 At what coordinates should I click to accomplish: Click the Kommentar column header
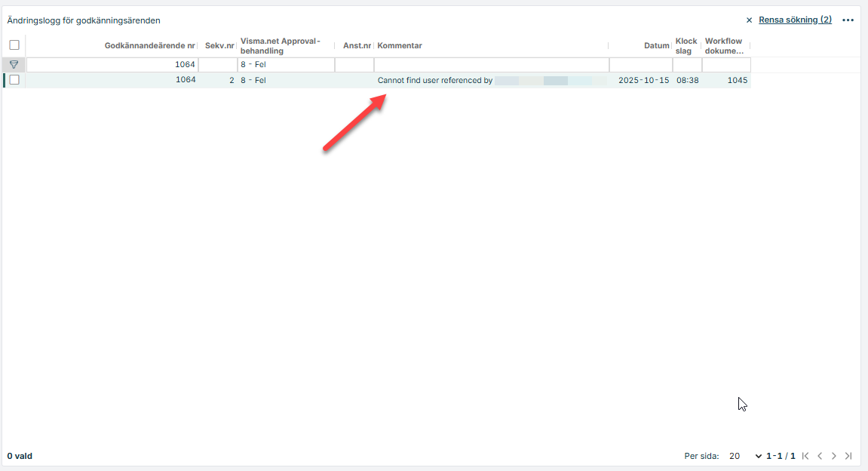tap(400, 46)
